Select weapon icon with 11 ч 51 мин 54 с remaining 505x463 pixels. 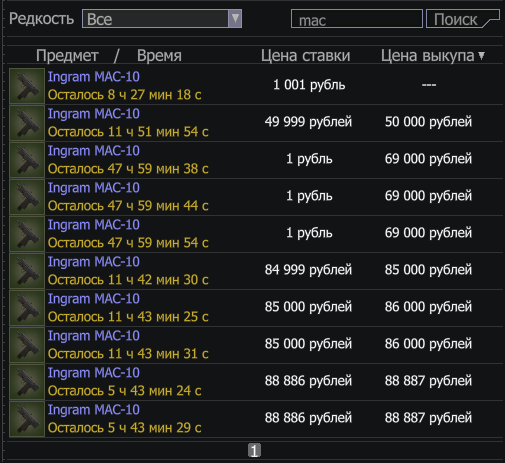tap(27, 123)
